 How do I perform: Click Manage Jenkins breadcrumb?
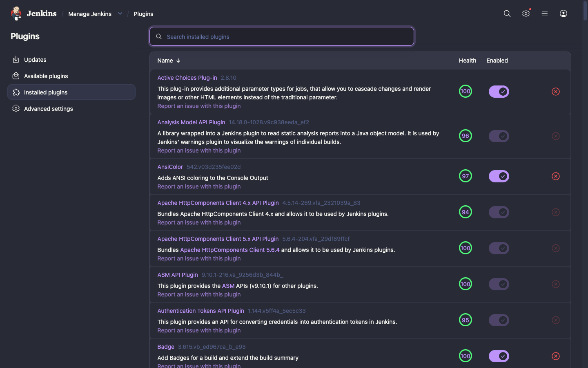coord(90,14)
